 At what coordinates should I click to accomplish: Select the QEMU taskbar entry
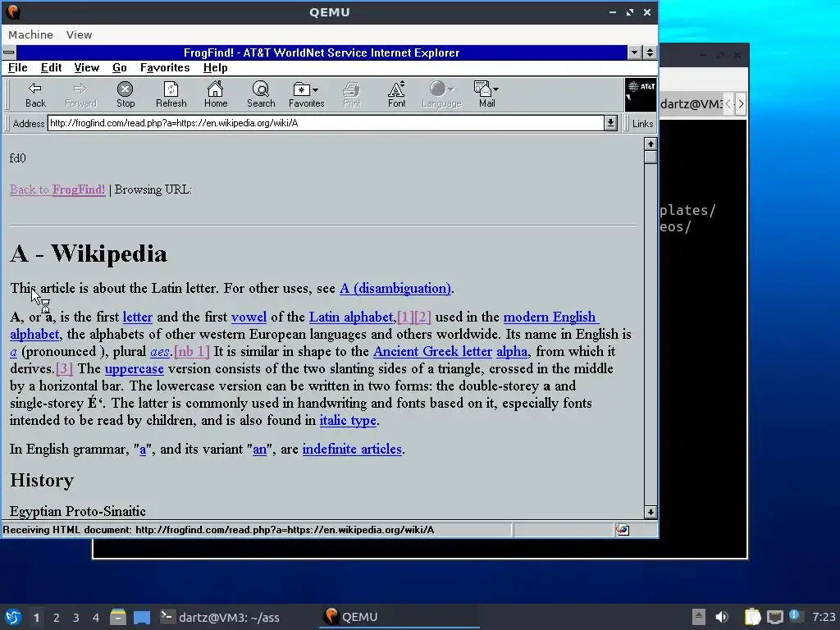pyautogui.click(x=399, y=617)
